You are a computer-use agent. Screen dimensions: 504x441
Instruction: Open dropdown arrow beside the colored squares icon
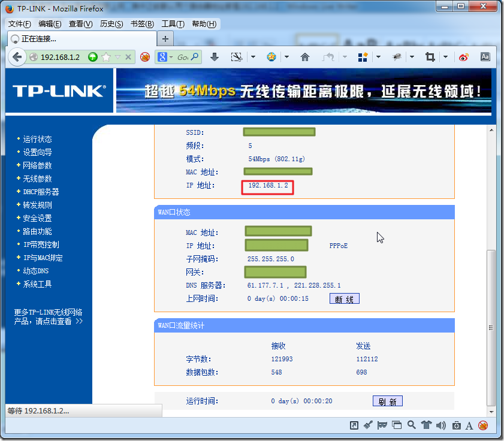(x=378, y=57)
